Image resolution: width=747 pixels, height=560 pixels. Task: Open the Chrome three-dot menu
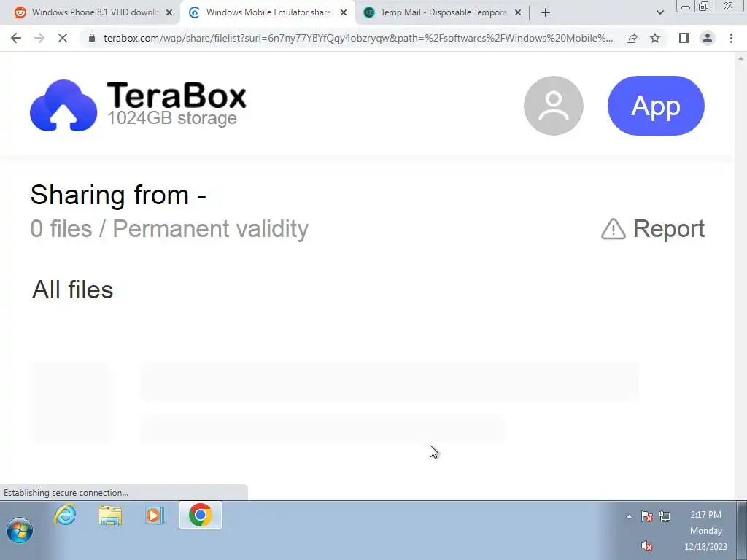pyautogui.click(x=731, y=38)
